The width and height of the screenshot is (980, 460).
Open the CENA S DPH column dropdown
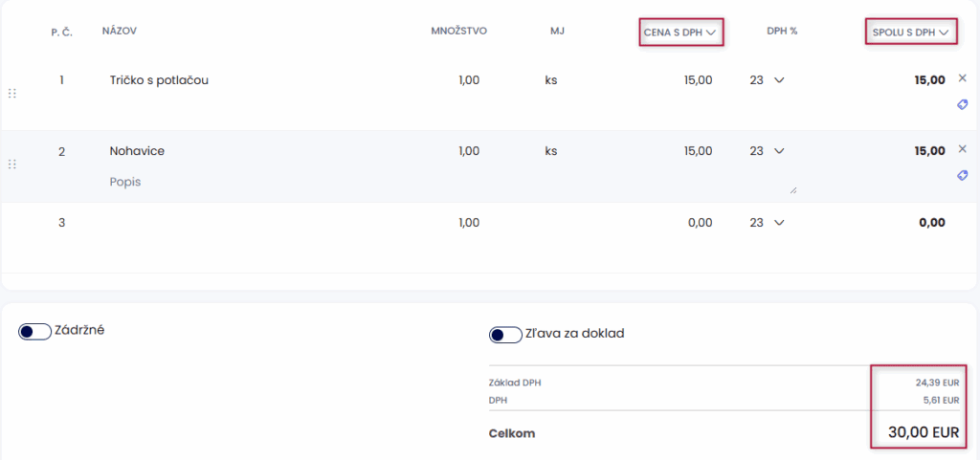(680, 33)
